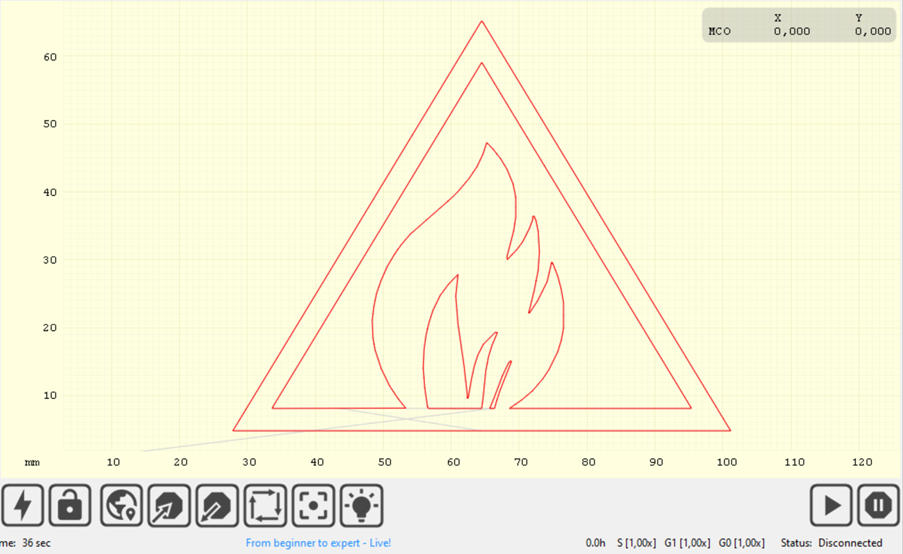
Task: Click the MCO Y coordinate value
Action: [x=872, y=31]
